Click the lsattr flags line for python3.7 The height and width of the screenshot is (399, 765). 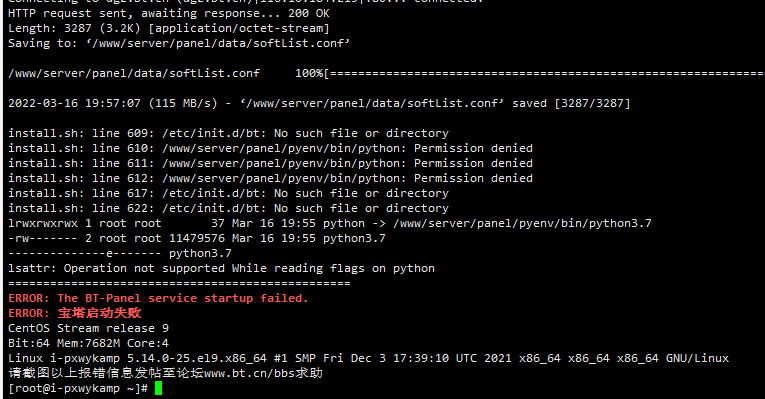(120, 253)
